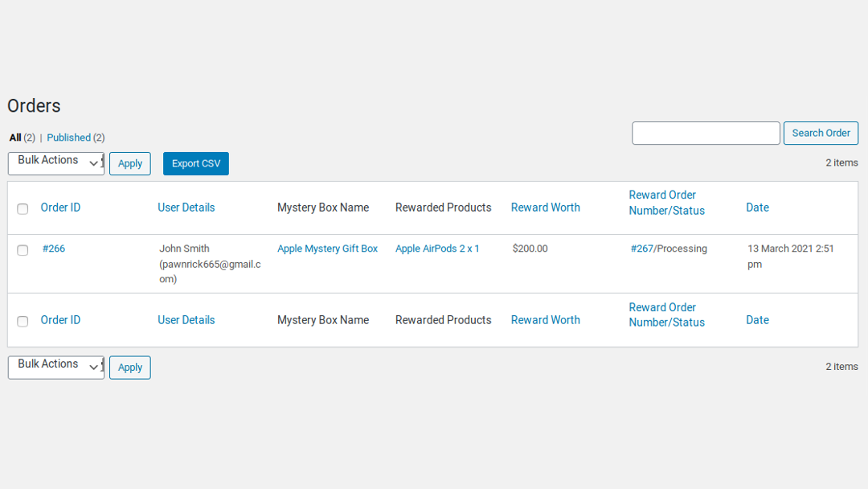Sort by Order ID header column
The image size is (868, 489).
click(x=60, y=208)
